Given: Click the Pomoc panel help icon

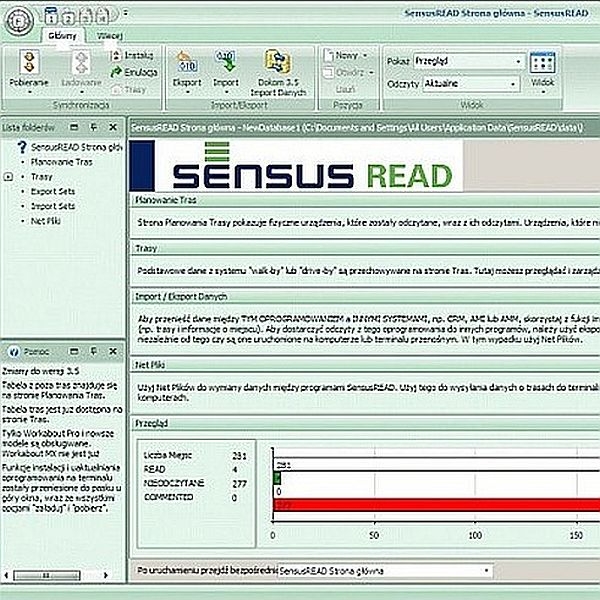Looking at the screenshot, I should (x=14, y=352).
